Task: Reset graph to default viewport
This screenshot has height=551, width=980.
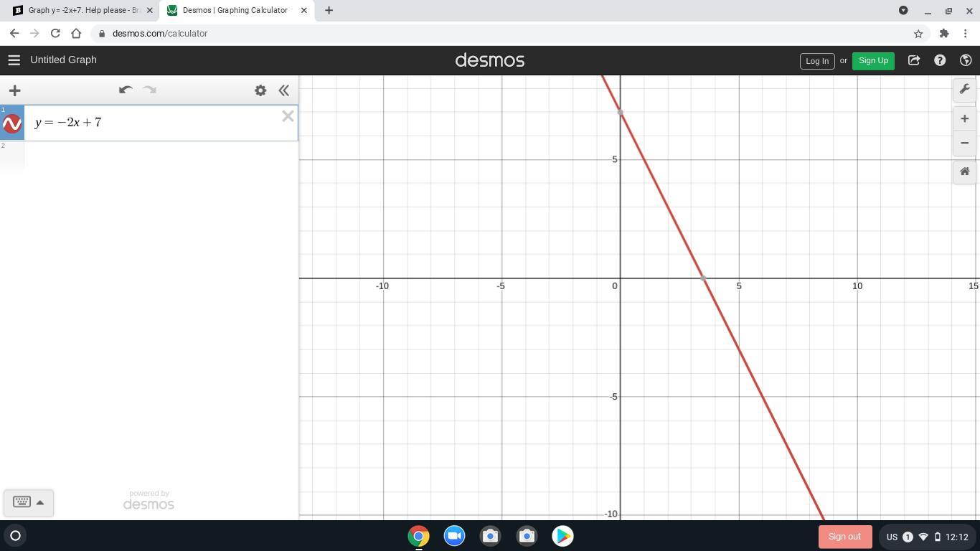Action: point(964,171)
